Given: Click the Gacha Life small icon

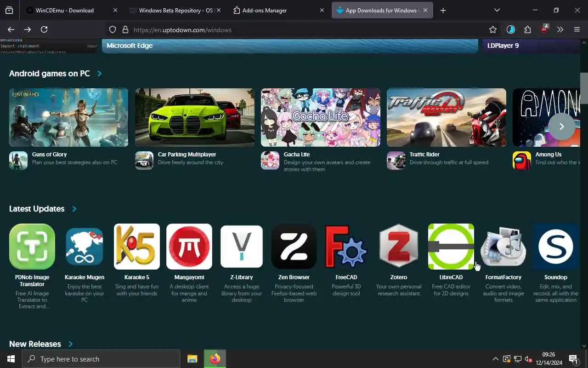Looking at the screenshot, I should (x=270, y=161).
